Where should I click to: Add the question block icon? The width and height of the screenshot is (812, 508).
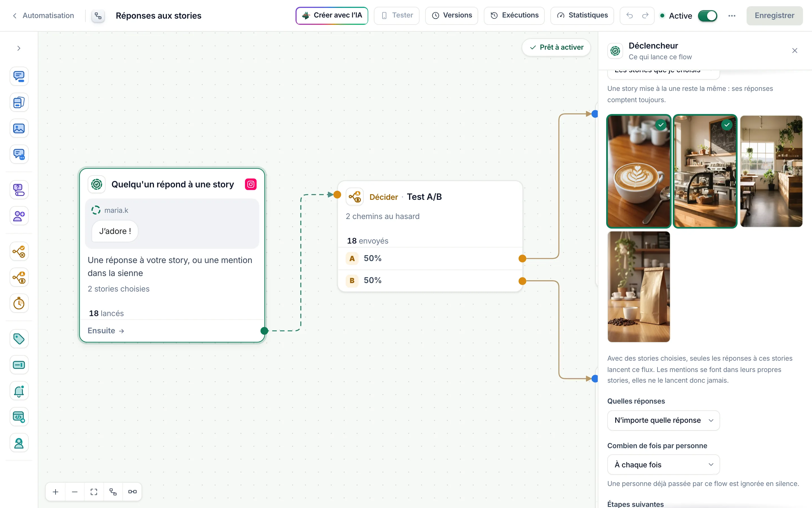[19, 190]
